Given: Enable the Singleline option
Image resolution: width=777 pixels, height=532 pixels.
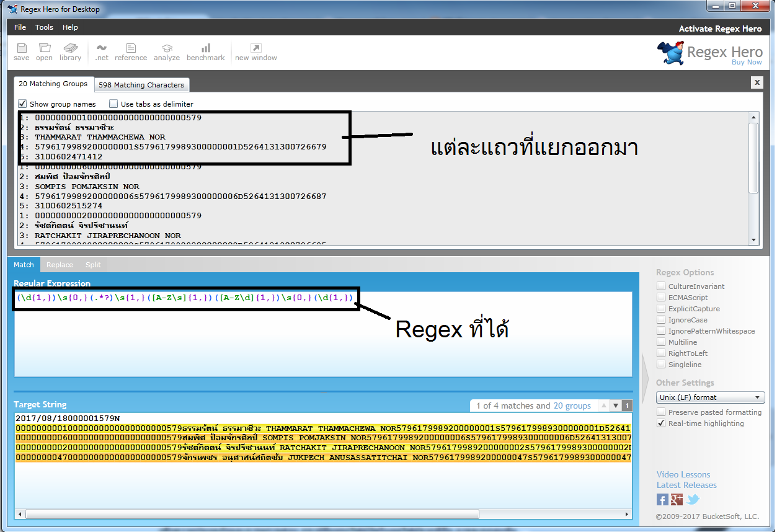Looking at the screenshot, I should click(662, 365).
